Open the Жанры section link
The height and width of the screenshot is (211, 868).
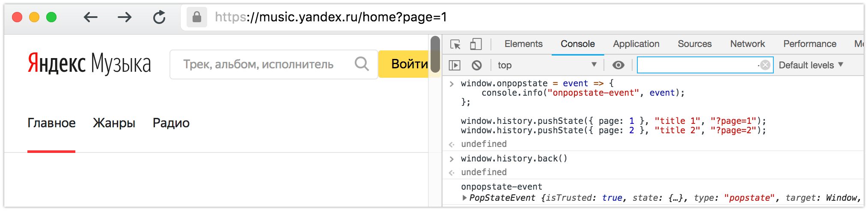point(114,123)
